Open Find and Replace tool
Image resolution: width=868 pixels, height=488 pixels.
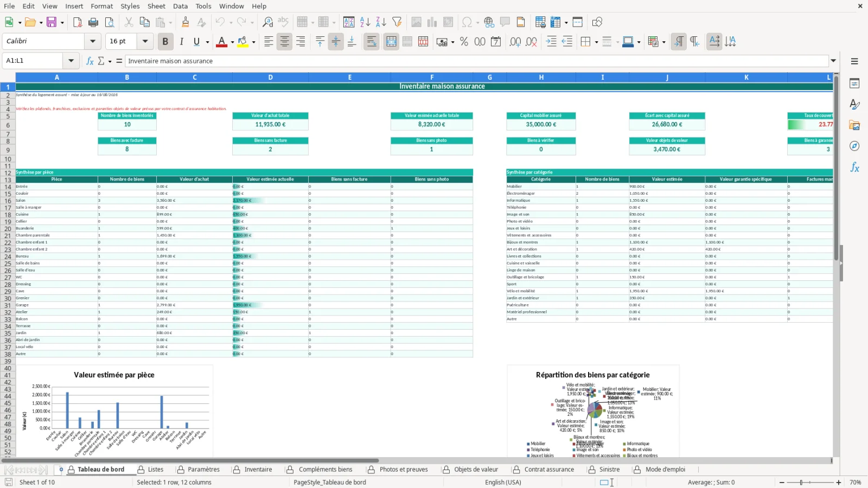(267, 22)
